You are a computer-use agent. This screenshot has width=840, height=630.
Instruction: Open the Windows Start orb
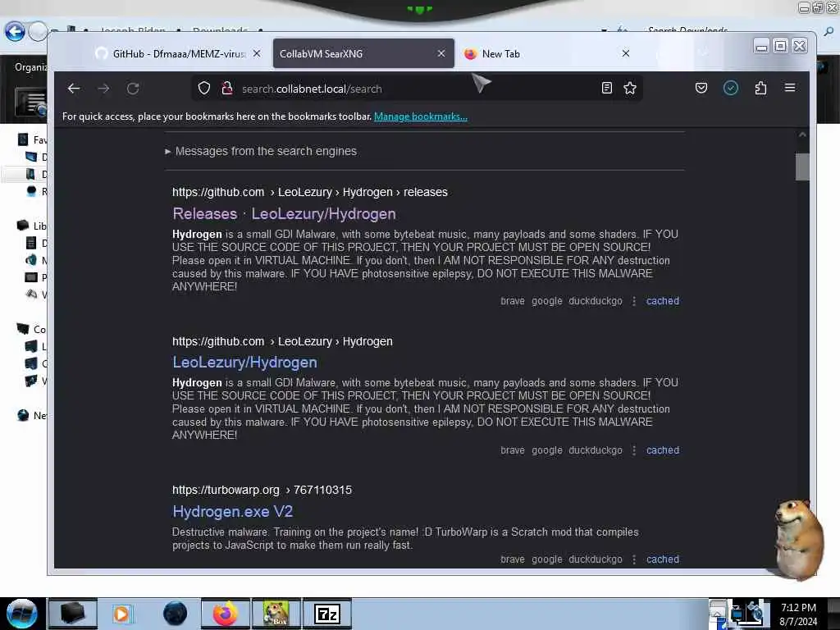(x=22, y=614)
